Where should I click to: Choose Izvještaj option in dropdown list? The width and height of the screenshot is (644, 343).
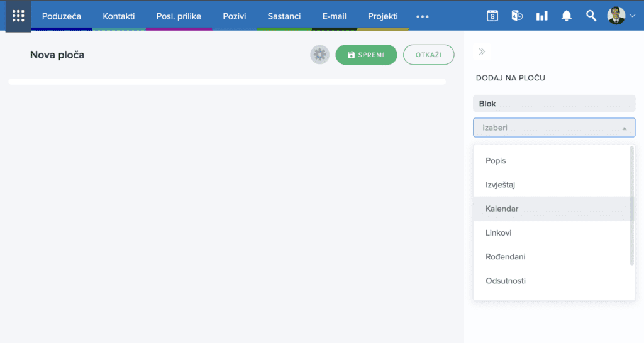pyautogui.click(x=501, y=185)
